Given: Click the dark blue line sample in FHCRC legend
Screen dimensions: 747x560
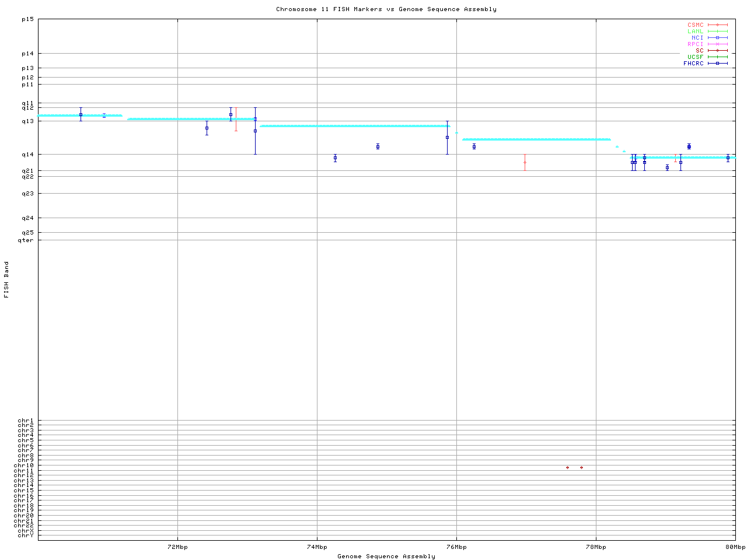Looking at the screenshot, I should pos(718,63).
